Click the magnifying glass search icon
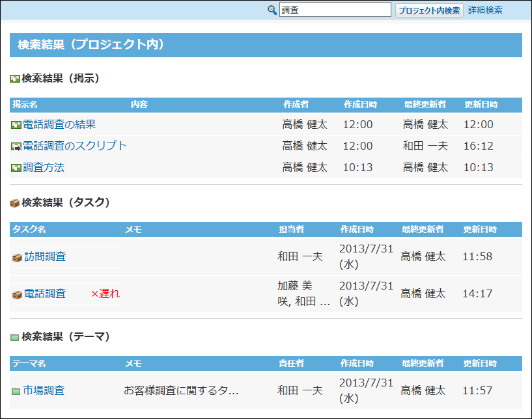Image resolution: width=532 pixels, height=419 pixels. (272, 10)
